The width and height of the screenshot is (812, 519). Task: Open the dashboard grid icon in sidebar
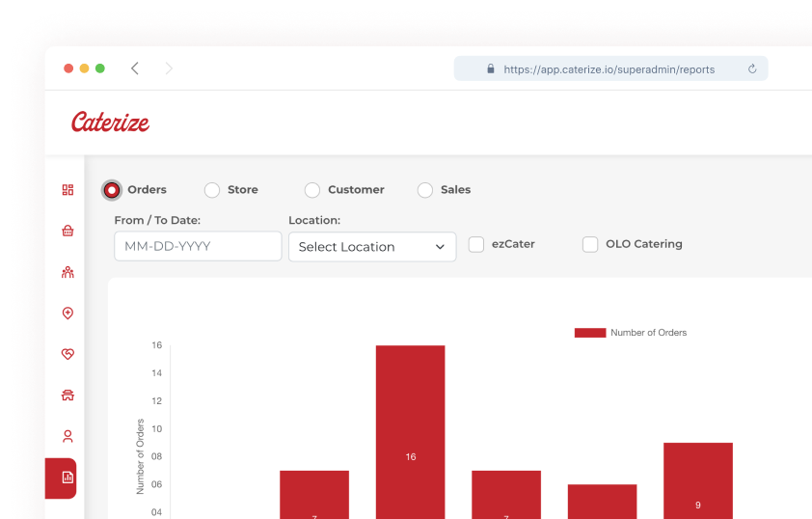(68, 190)
